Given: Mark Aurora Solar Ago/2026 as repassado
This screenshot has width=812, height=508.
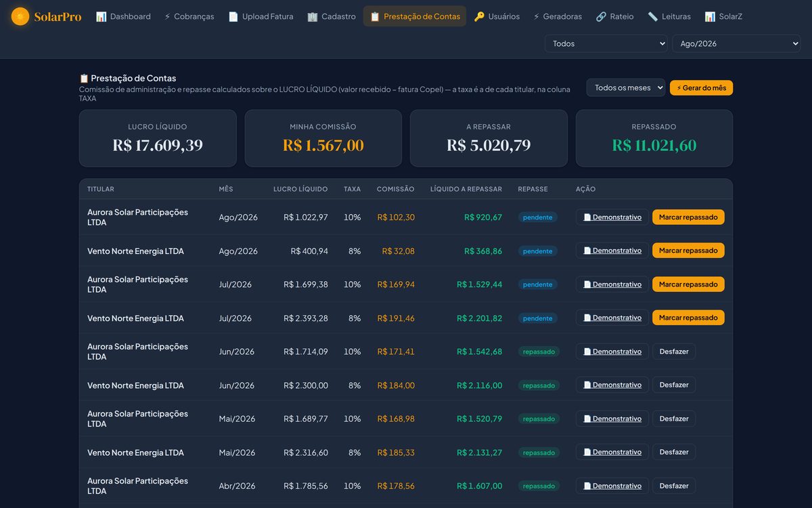Looking at the screenshot, I should 688,217.
